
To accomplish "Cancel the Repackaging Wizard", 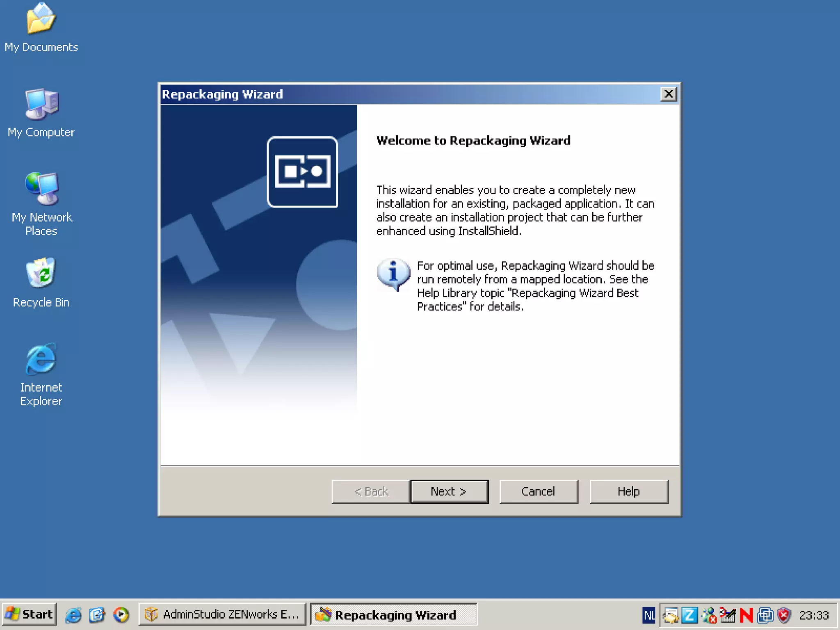I will [538, 491].
